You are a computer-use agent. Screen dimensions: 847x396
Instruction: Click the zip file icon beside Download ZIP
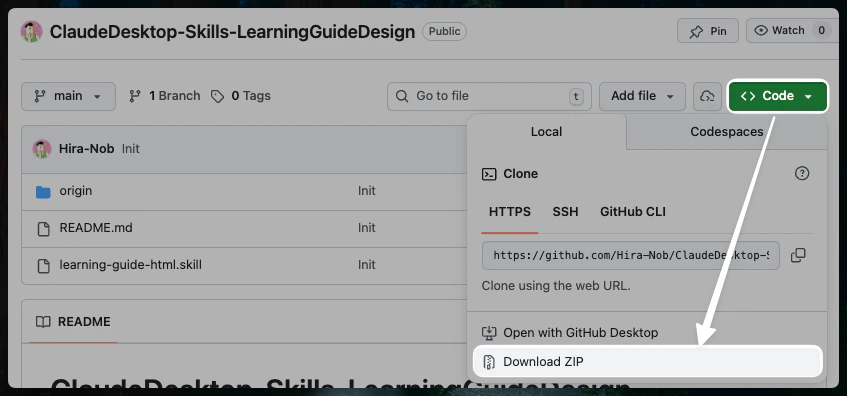[489, 362]
